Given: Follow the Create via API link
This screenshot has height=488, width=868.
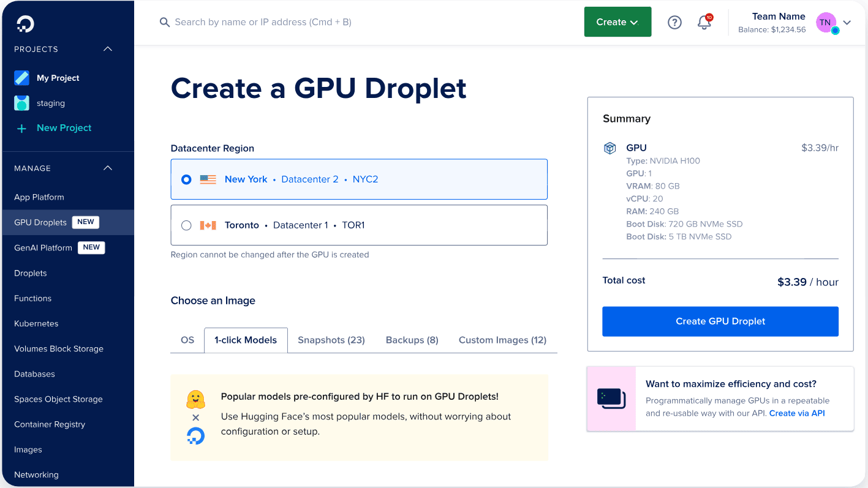Looking at the screenshot, I should (797, 413).
